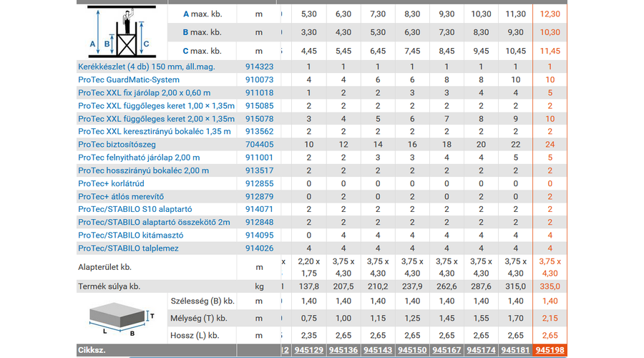
Task: Select the 5,30 A max value
Action: (309, 14)
